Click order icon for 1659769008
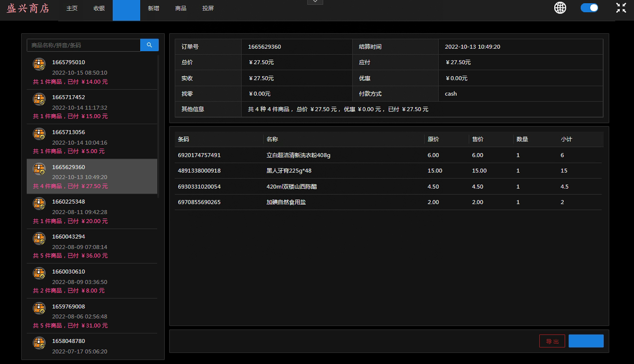 click(39, 308)
